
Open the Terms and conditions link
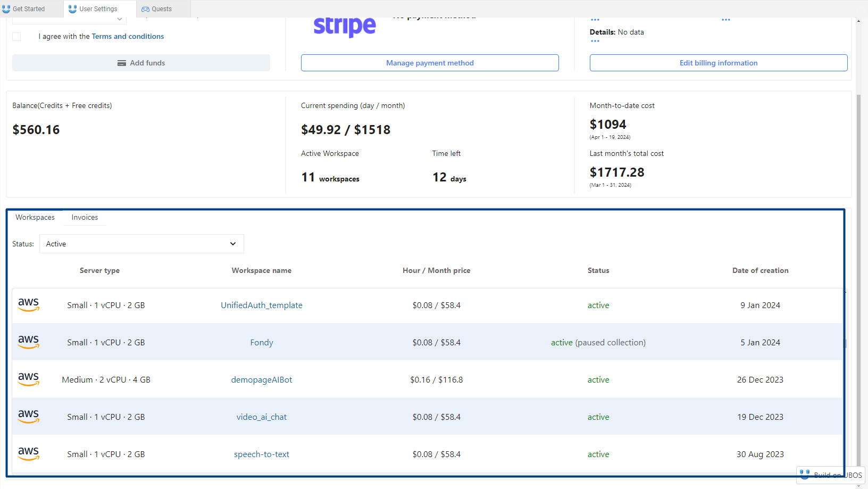pyautogui.click(x=128, y=36)
